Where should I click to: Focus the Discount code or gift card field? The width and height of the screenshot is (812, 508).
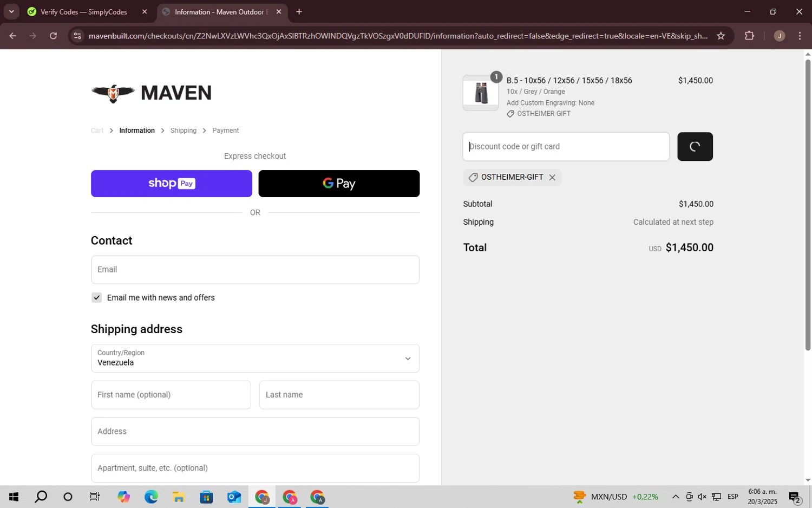coord(566,147)
